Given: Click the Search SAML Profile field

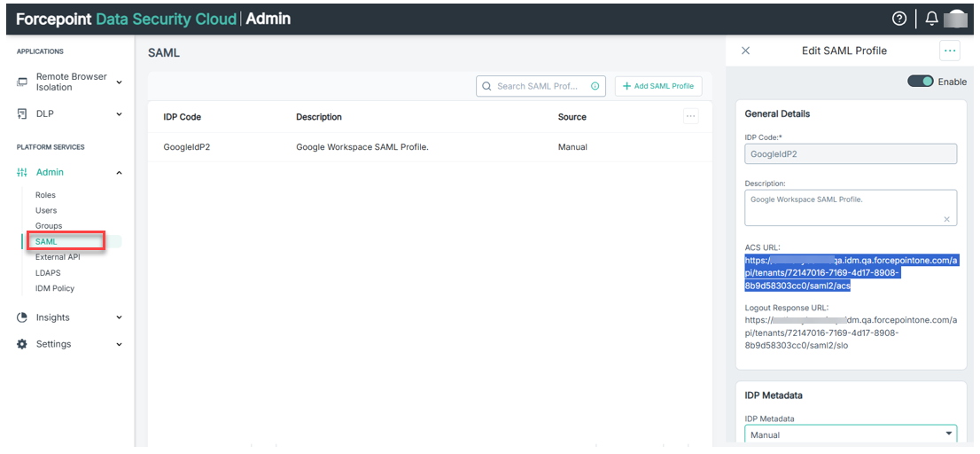Looking at the screenshot, I should (x=536, y=86).
